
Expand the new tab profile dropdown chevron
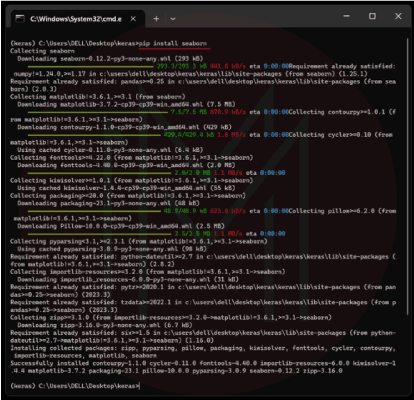pyautogui.click(x=173, y=19)
